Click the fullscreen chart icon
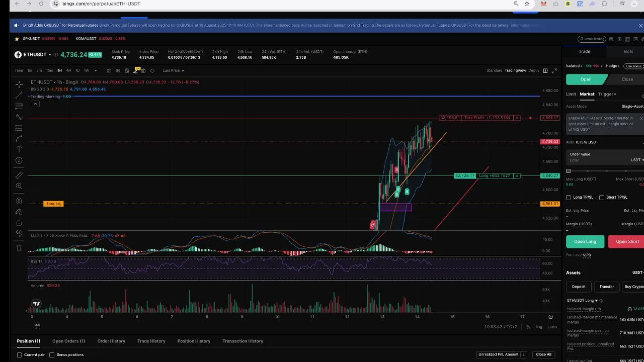The height and width of the screenshot is (362, 644). [x=554, y=70]
